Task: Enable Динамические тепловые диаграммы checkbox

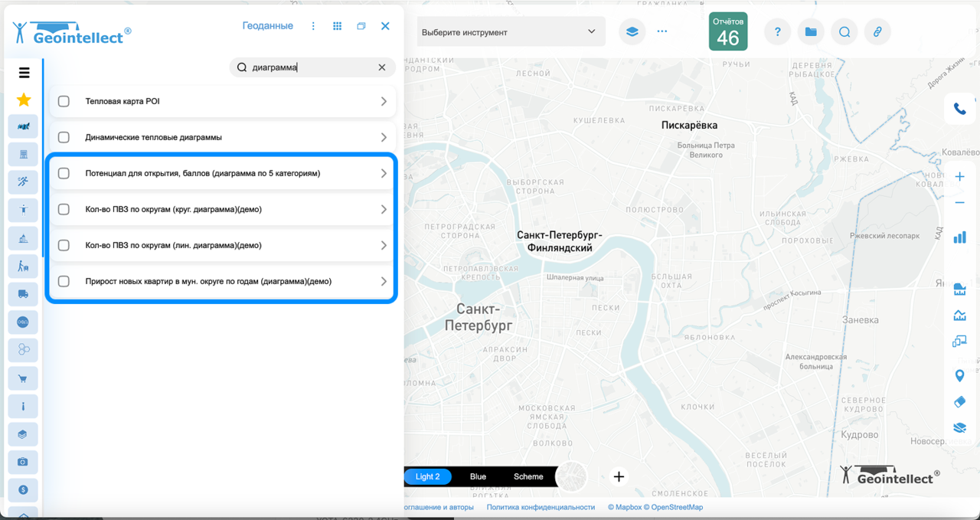Action: 64,137
